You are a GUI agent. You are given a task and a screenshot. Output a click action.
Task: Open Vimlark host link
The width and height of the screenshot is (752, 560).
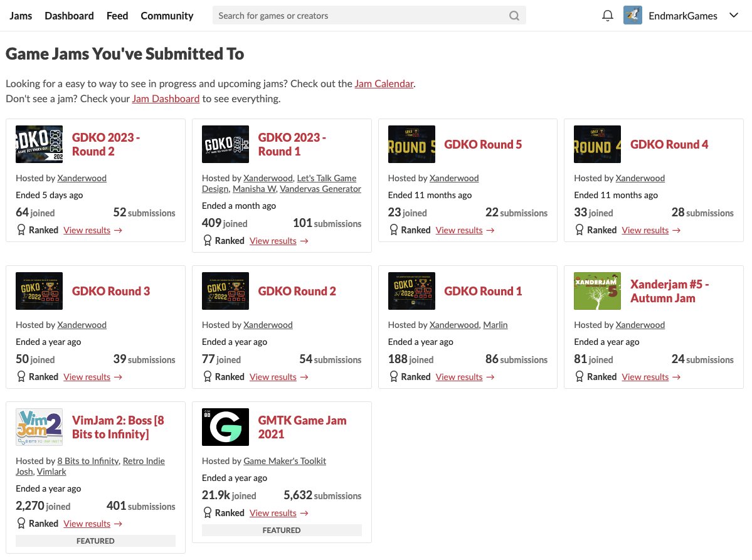coord(51,472)
